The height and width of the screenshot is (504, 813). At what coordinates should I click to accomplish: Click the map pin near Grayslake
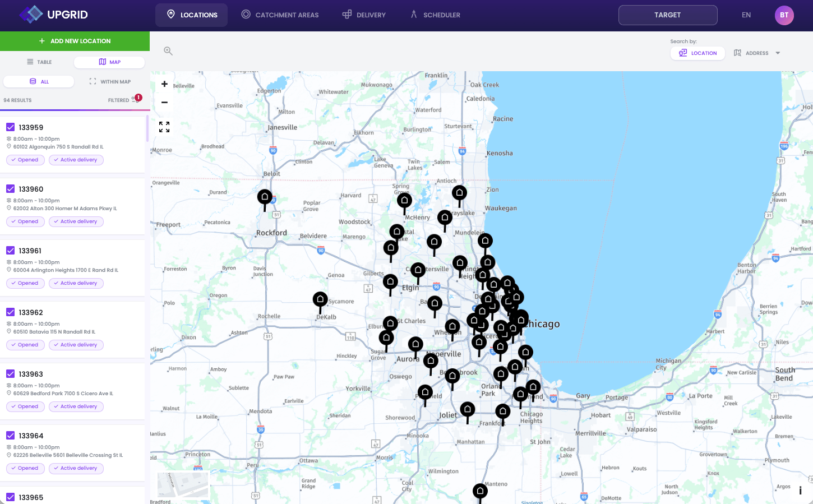tap(445, 218)
